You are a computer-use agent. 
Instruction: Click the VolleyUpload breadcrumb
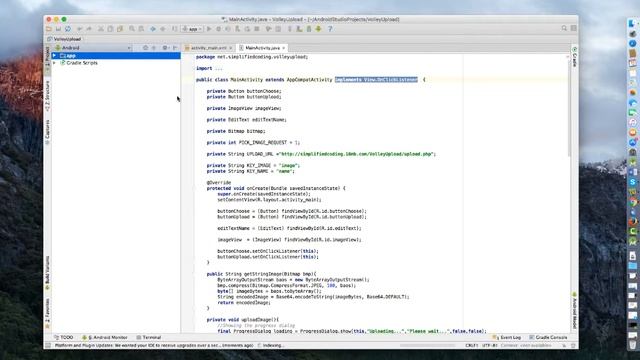[64, 39]
